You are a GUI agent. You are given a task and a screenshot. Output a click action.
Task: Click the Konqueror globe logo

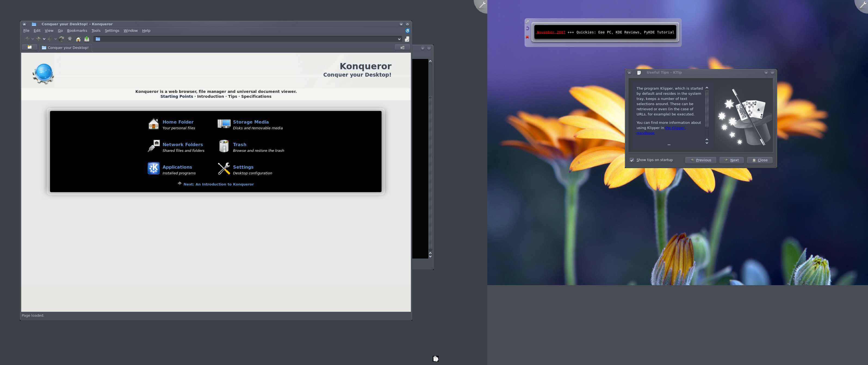44,73
